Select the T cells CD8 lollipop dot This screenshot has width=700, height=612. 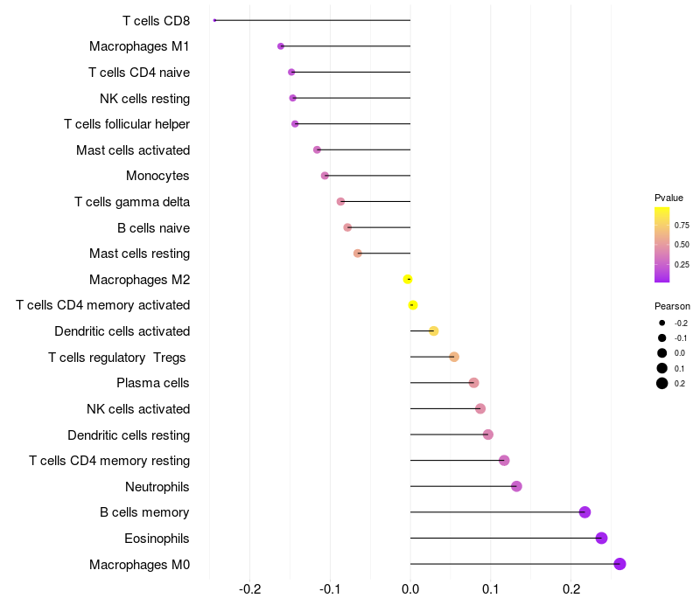click(214, 20)
